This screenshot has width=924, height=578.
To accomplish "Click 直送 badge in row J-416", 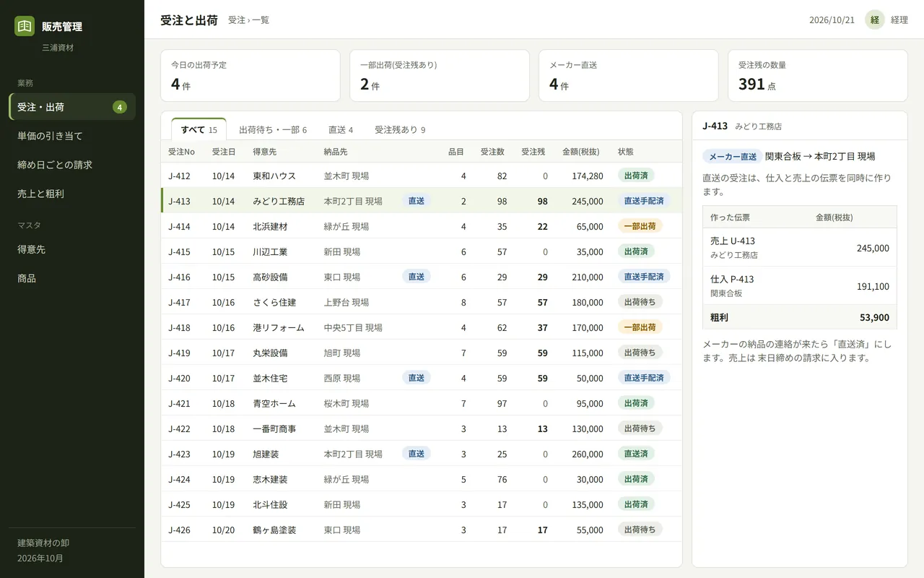I will 417,277.
